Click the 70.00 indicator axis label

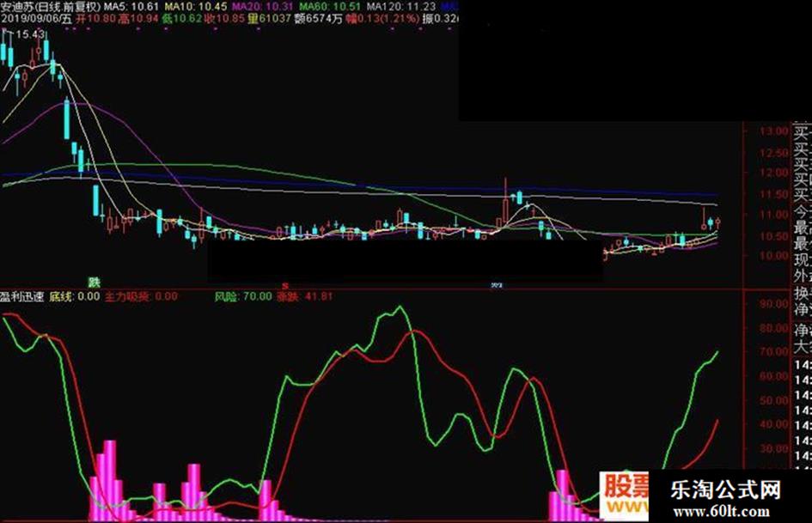tap(774, 351)
